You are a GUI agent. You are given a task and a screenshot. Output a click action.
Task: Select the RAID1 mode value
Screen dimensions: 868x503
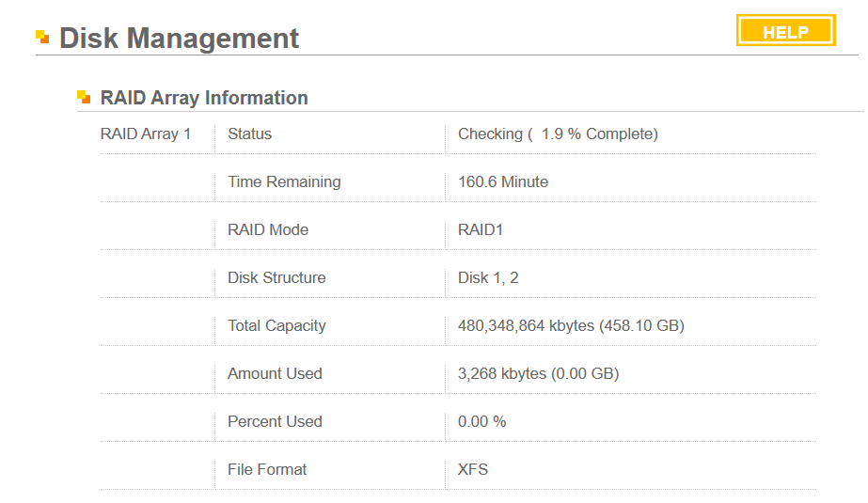point(481,229)
